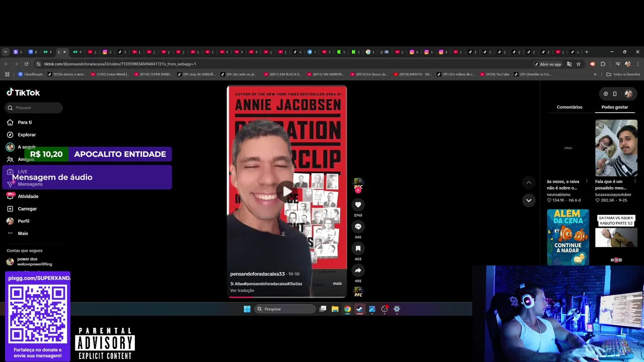Open the power duo followed account
This screenshot has height=362, width=644.
point(30,261)
